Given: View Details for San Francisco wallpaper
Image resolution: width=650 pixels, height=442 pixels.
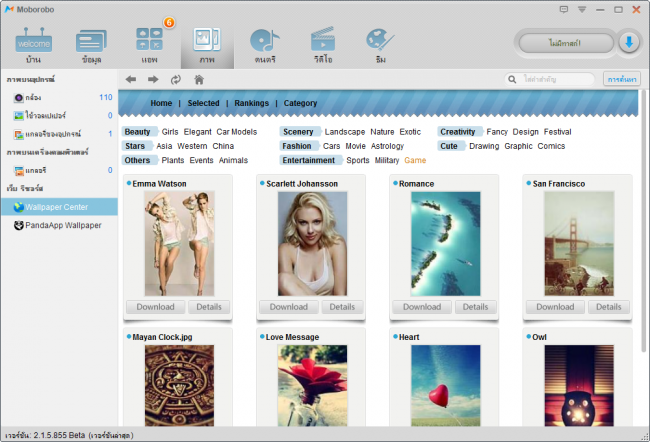Looking at the screenshot, I should pos(608,307).
